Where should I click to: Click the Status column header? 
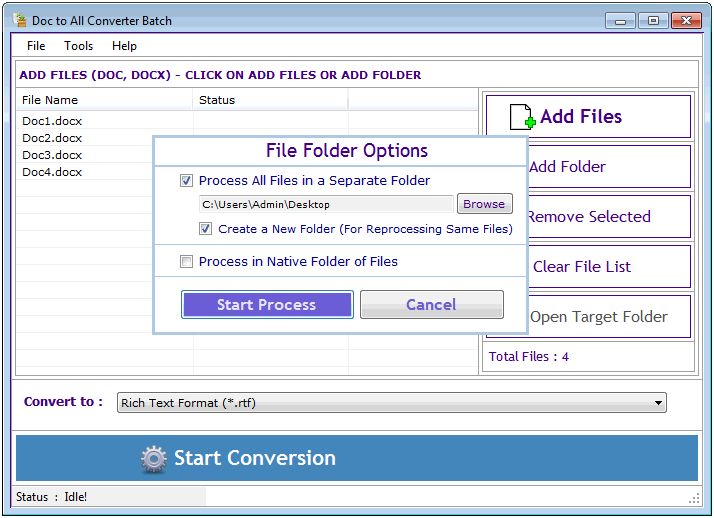(270, 100)
